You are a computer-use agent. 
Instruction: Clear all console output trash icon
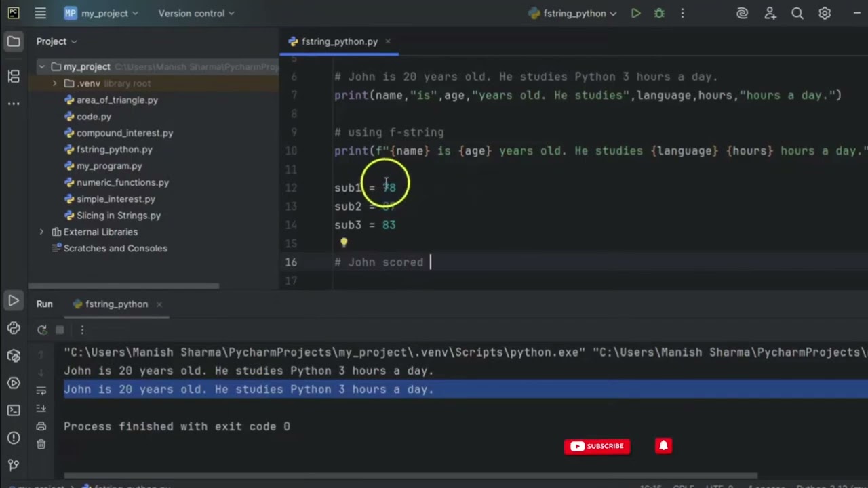point(41,444)
